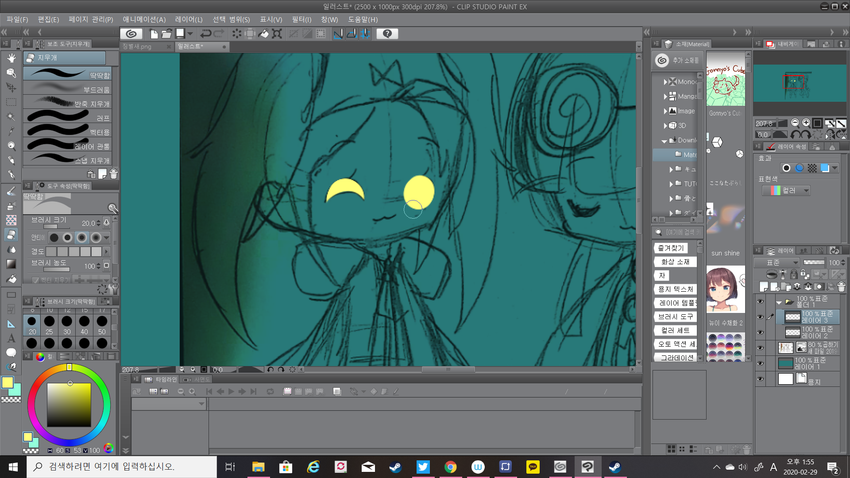
Task: Hide the 레이어 2 layer eye
Action: [760, 332]
